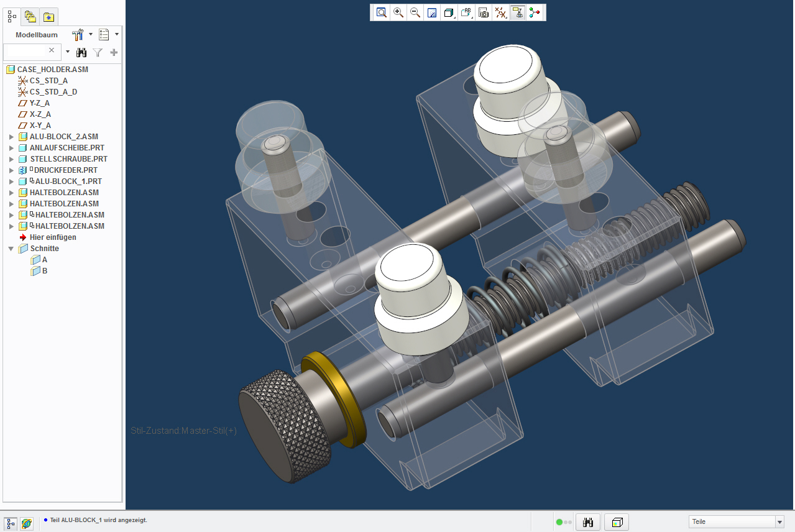This screenshot has width=795, height=532.
Task: Click the Zoom Out magnifier icon
Action: tap(415, 12)
